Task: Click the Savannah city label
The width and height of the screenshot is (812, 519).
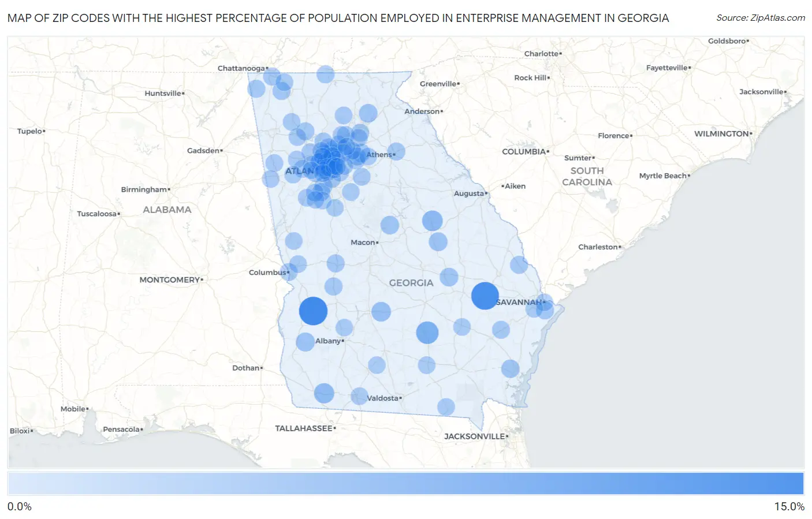Action: click(x=519, y=303)
